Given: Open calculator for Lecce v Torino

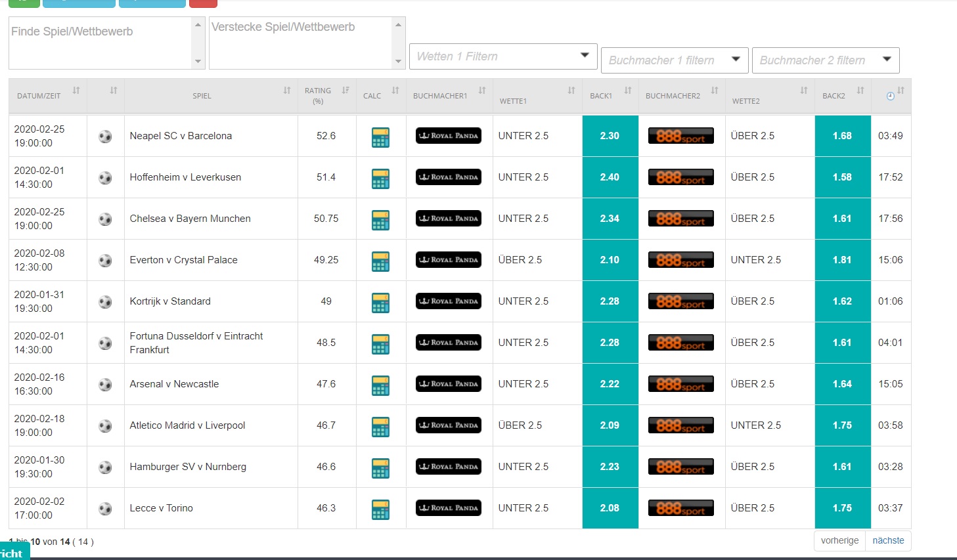Looking at the screenshot, I should click(x=380, y=509).
